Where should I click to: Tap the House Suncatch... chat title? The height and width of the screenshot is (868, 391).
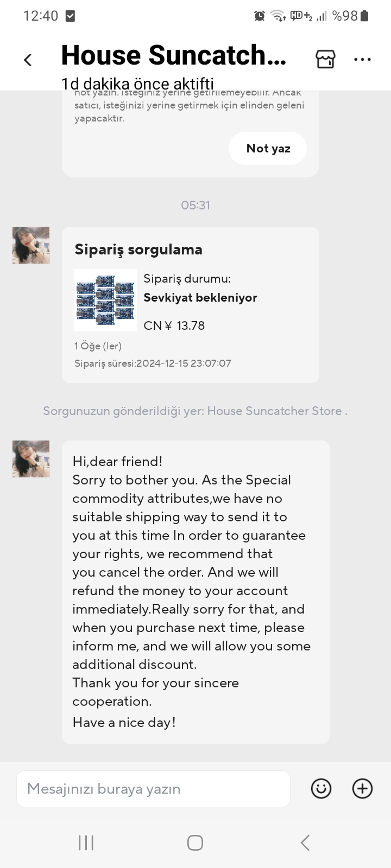174,55
